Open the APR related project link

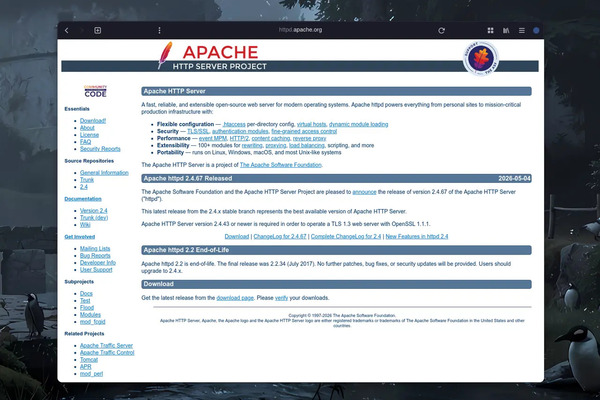(x=86, y=367)
